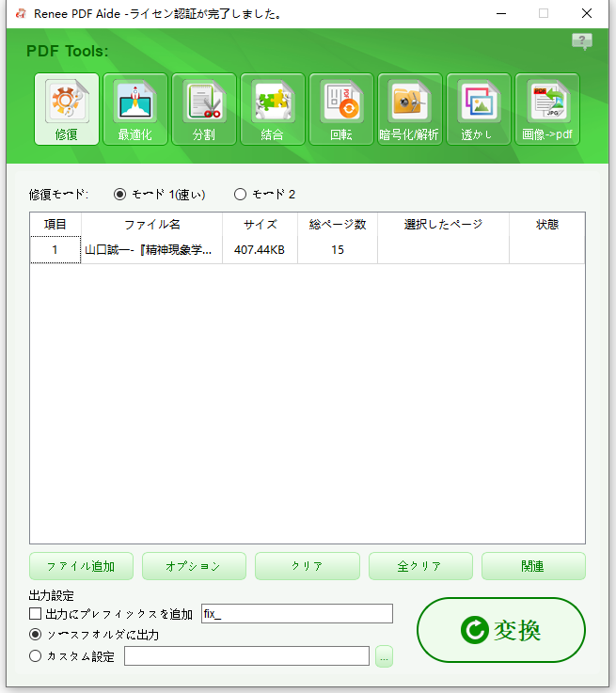Click the クリア button
This screenshot has width=616, height=693.
(x=308, y=566)
